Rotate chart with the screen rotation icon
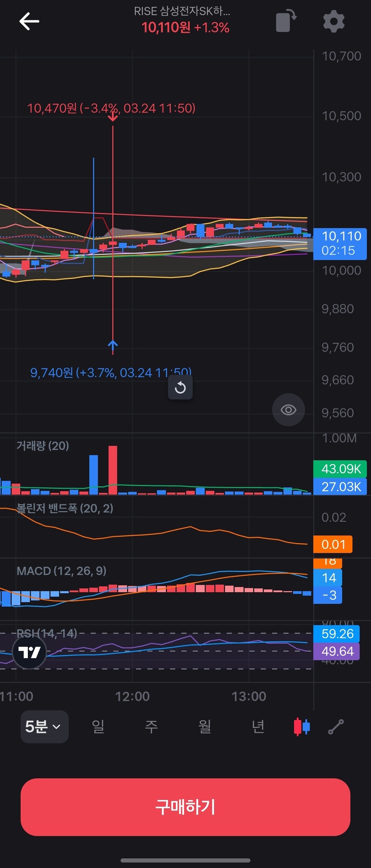371x868 pixels. pyautogui.click(x=286, y=21)
